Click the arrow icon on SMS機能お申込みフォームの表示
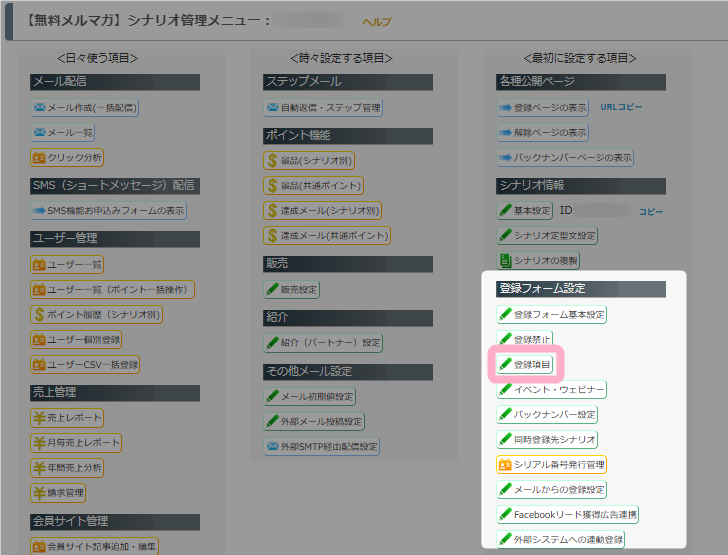Image resolution: width=728 pixels, height=555 pixels. (x=40, y=211)
